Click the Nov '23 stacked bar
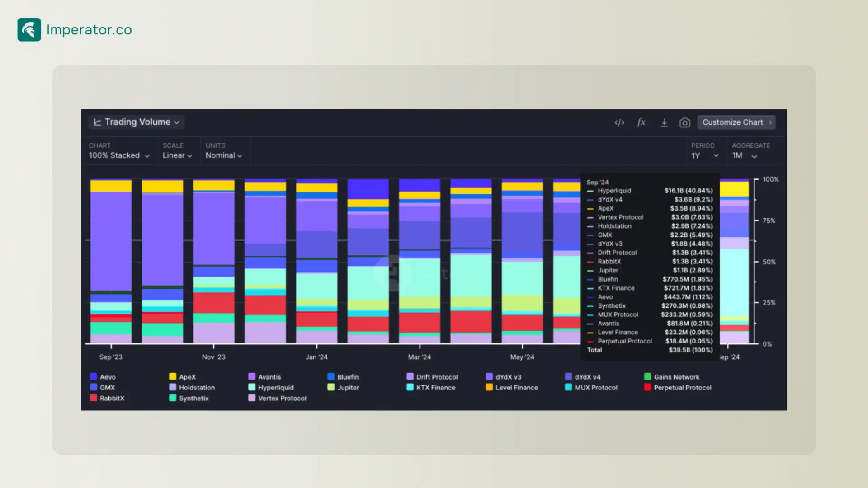This screenshot has width=868, height=488. pyautogui.click(x=214, y=261)
